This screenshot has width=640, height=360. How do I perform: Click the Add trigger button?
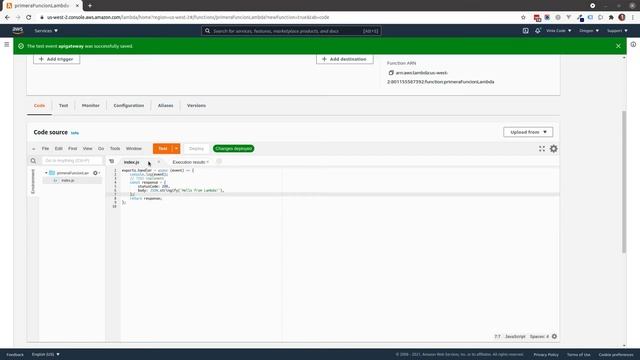[x=56, y=59]
